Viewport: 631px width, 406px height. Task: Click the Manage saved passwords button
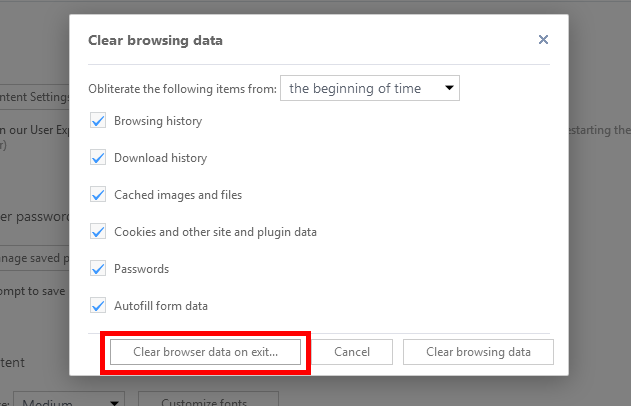point(35,260)
